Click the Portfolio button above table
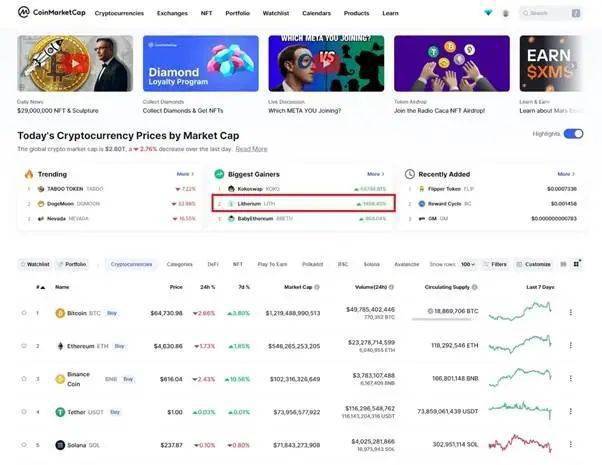 (x=72, y=264)
